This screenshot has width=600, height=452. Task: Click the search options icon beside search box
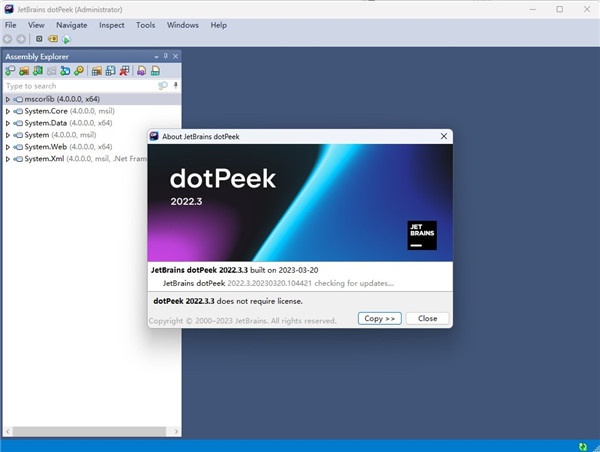[164, 86]
